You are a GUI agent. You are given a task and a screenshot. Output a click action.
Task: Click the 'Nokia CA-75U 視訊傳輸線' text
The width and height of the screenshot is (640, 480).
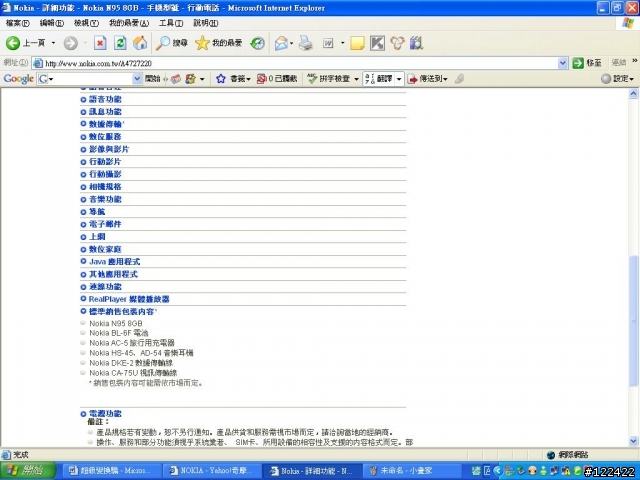click(133, 373)
